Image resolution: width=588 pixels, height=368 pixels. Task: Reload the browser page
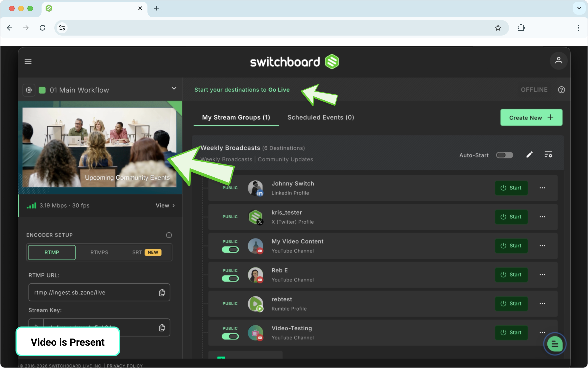click(x=42, y=28)
